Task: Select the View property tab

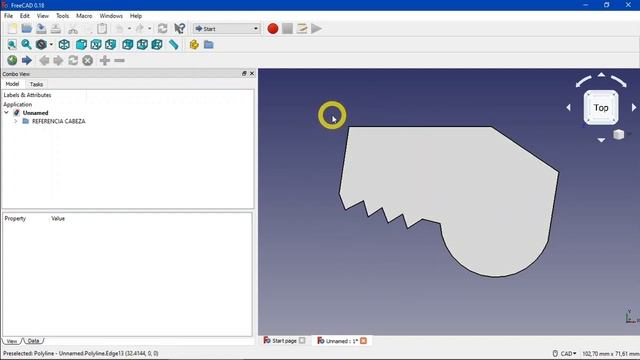Action: [x=12, y=341]
